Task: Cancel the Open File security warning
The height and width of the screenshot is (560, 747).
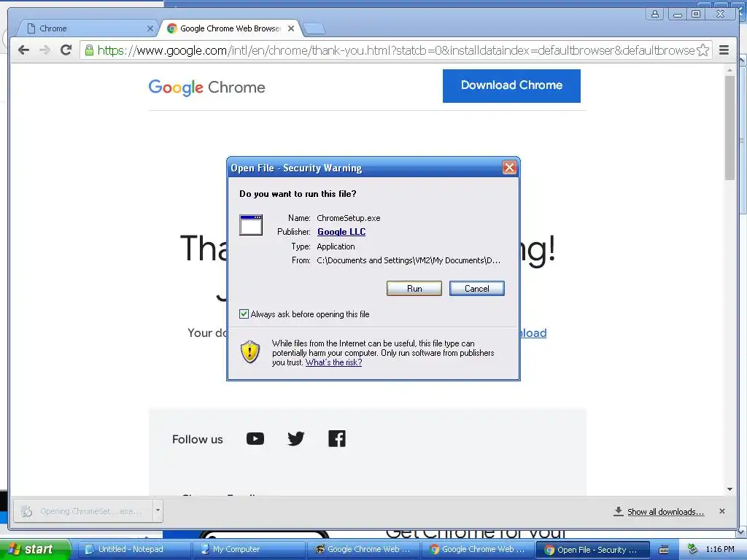Action: click(476, 289)
